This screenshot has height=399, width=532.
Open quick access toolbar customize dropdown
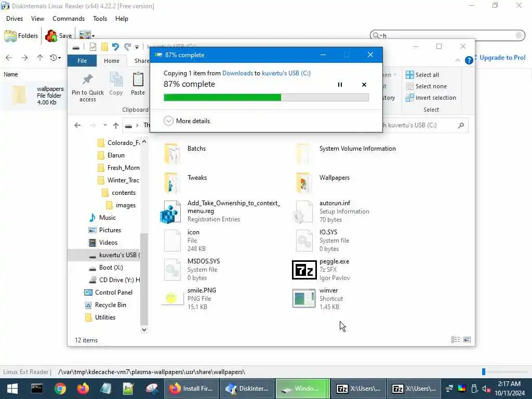click(137, 47)
